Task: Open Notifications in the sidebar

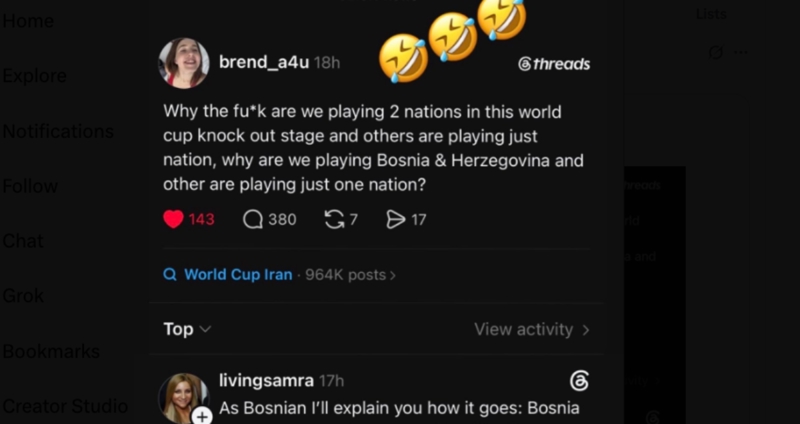Action: coord(58,131)
